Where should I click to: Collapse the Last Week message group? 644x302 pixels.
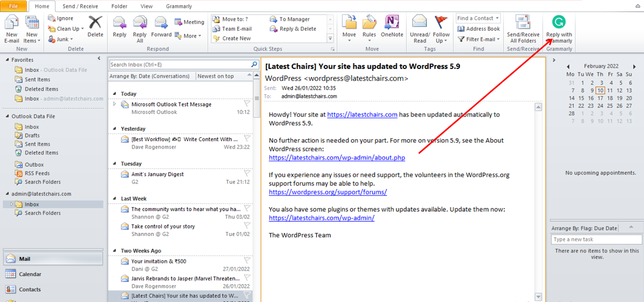(x=115, y=199)
